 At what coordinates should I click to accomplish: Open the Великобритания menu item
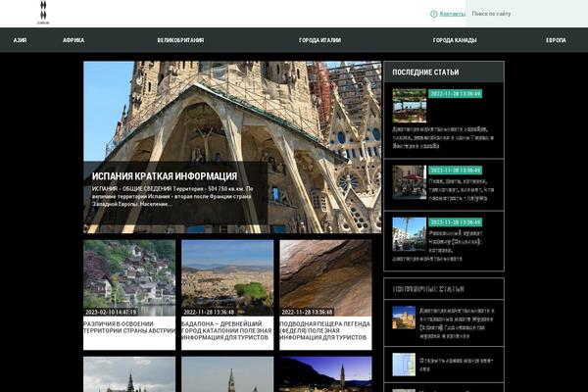(180, 40)
